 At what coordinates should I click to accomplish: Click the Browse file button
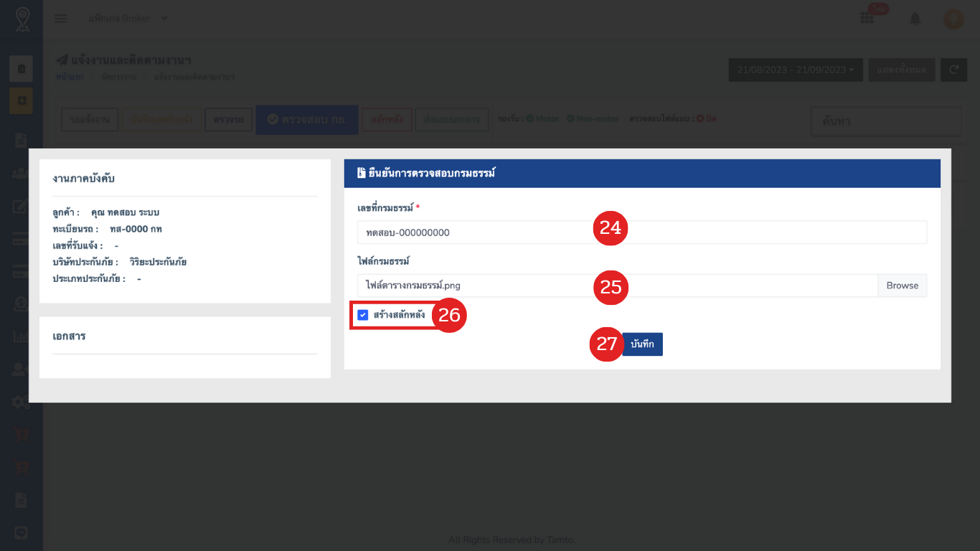tap(902, 286)
